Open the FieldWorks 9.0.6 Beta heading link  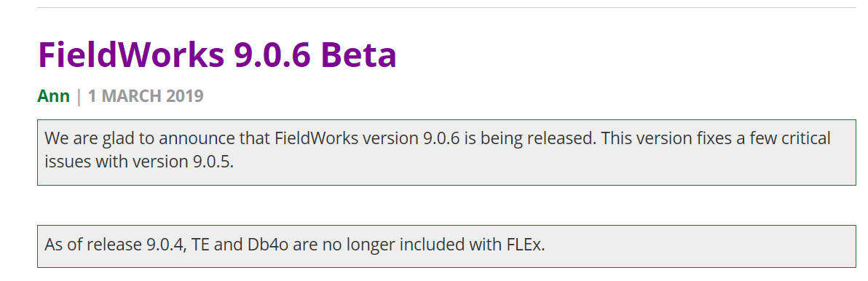pos(217,54)
